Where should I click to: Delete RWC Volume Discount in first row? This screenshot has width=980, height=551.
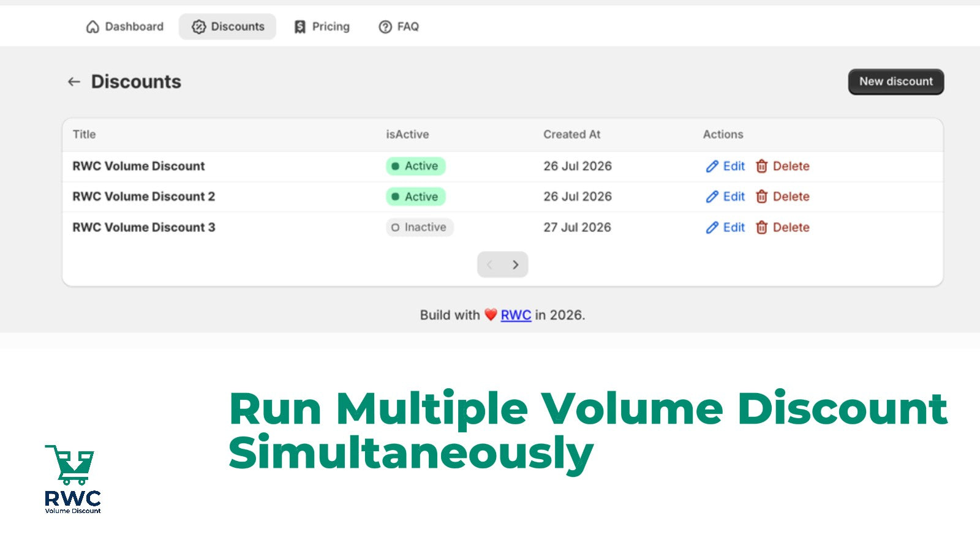(x=782, y=166)
